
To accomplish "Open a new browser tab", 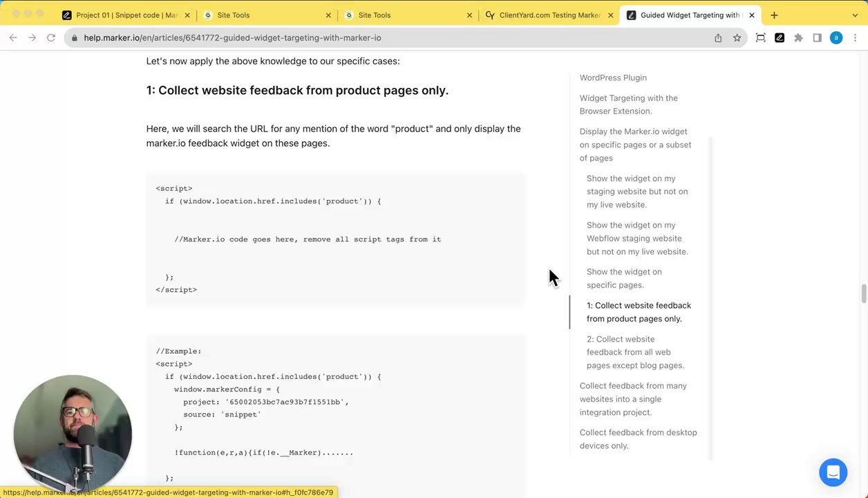I will point(774,15).
